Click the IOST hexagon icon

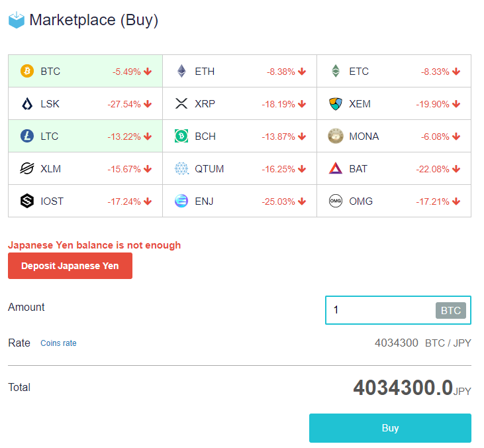tap(27, 201)
